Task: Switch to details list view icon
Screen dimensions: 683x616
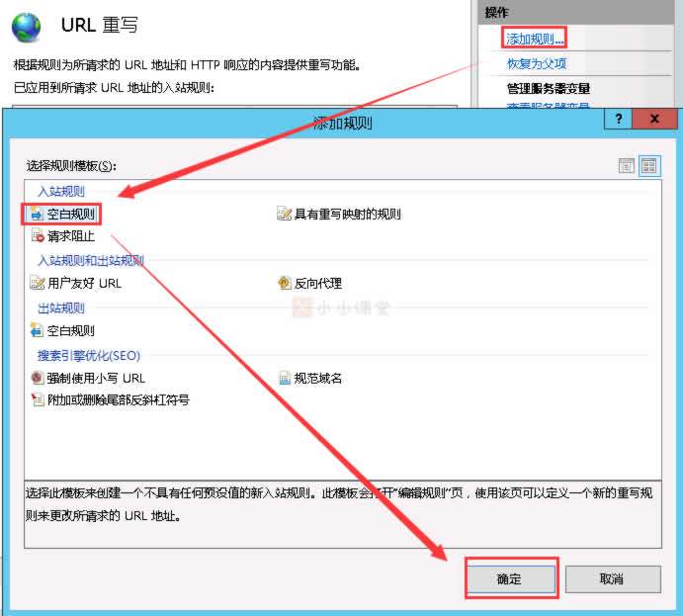Action: pos(626,166)
